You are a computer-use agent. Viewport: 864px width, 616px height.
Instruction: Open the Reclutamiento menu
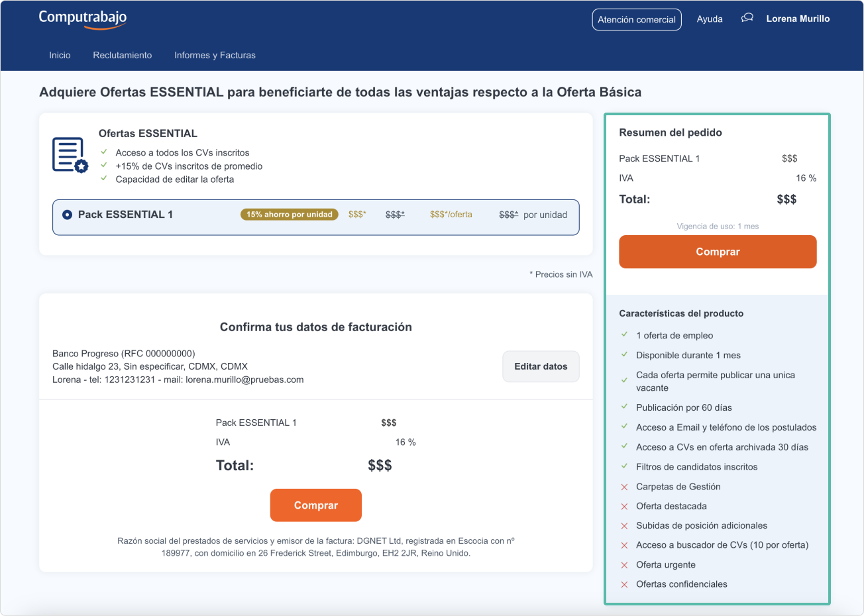tap(123, 55)
